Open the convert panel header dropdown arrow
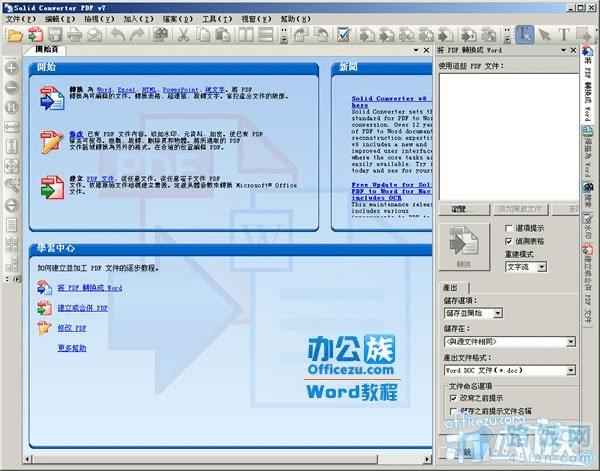 click(x=563, y=50)
